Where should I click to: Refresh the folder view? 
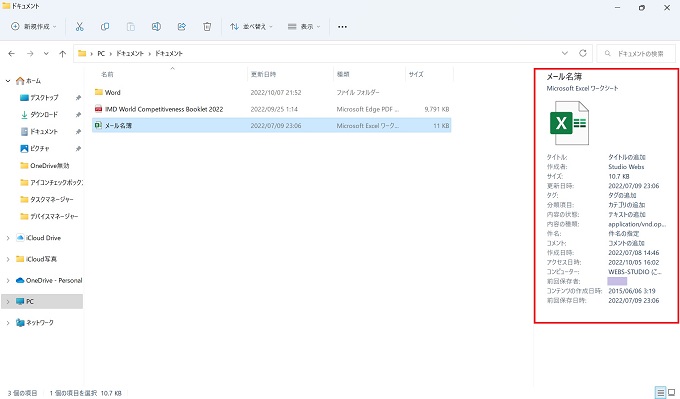pos(583,53)
